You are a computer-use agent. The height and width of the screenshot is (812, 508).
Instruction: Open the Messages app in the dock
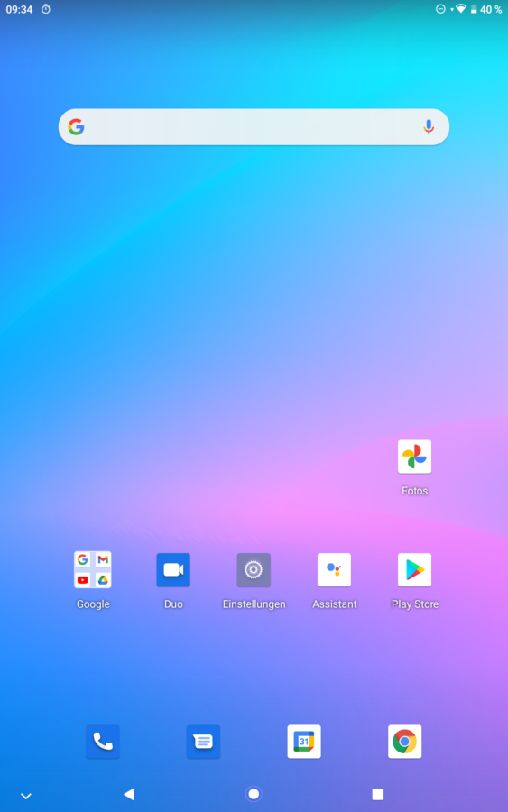tap(203, 742)
